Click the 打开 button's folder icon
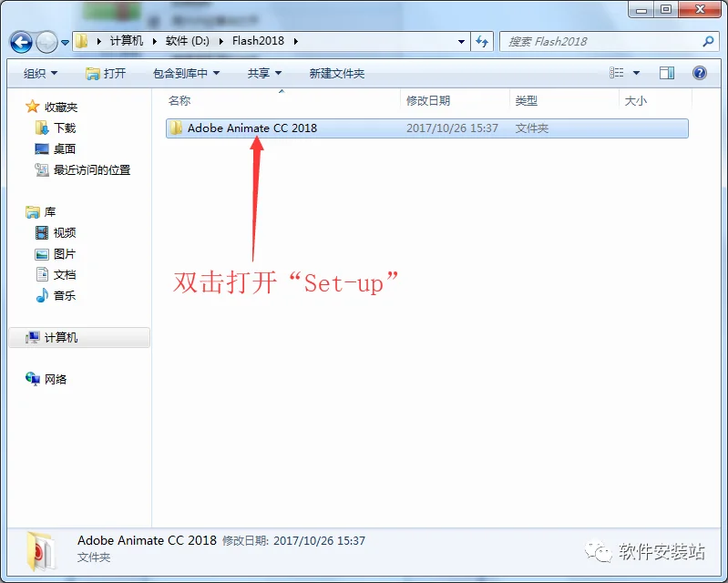Viewport: 728px width, 583px height. [93, 74]
